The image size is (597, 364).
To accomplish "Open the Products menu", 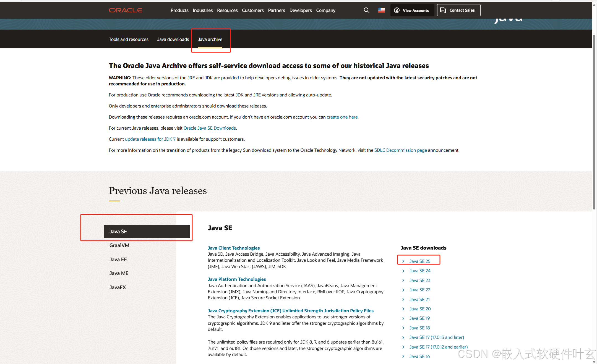I will pos(179,10).
